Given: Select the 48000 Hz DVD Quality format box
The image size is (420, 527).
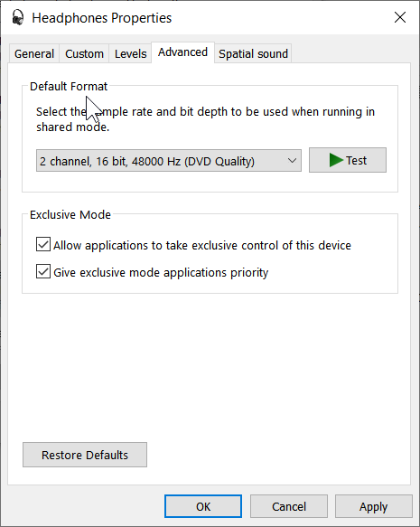Looking at the screenshot, I should tap(169, 161).
